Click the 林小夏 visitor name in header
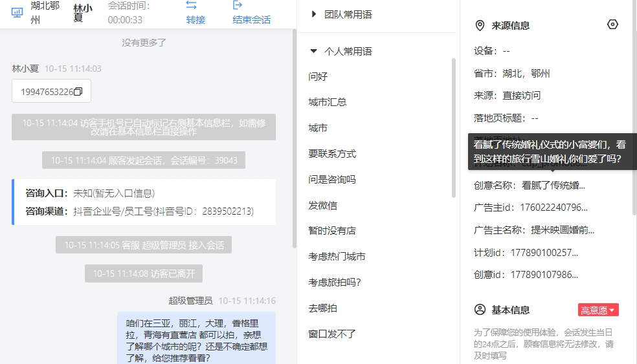Screen dimensions: 637x364 coord(82,13)
